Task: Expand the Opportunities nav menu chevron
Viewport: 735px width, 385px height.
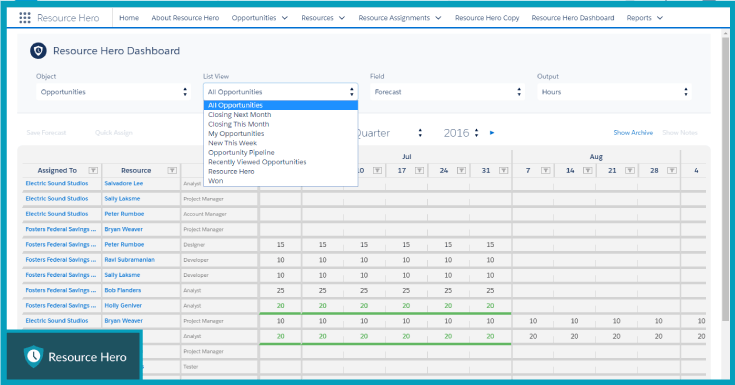Action: pos(285,18)
